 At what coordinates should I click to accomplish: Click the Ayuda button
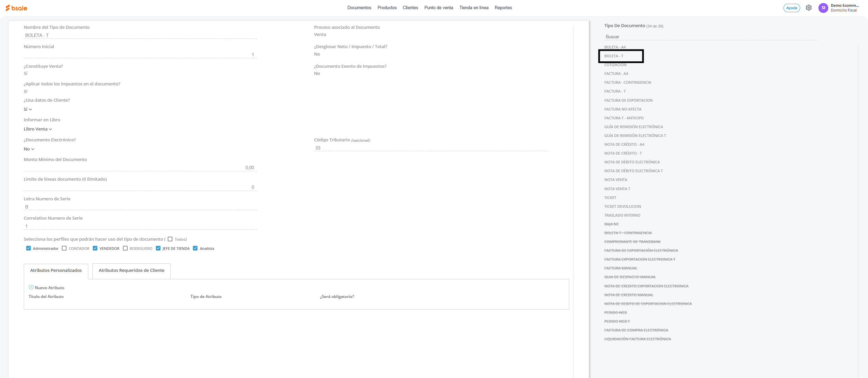(791, 8)
